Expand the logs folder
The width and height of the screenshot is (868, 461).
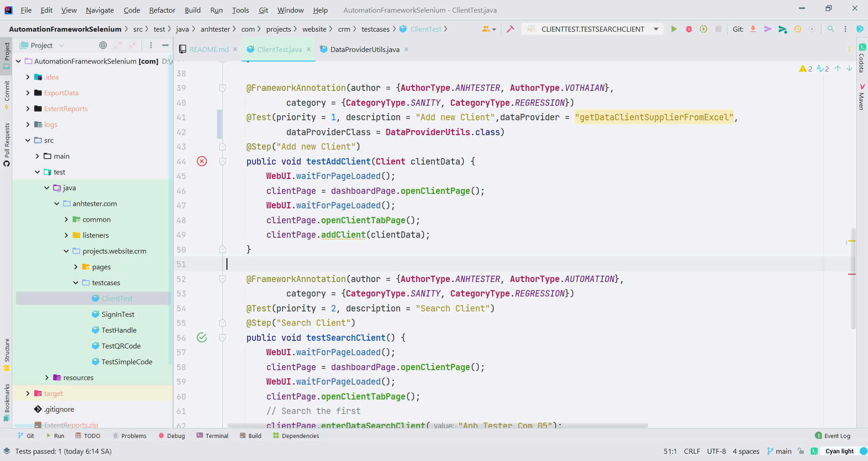click(28, 124)
